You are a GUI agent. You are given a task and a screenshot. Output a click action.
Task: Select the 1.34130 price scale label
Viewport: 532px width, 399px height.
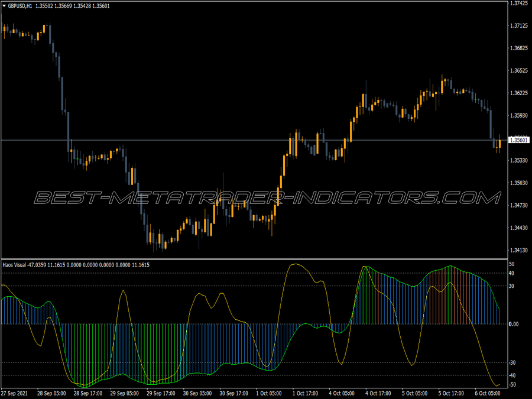point(519,251)
